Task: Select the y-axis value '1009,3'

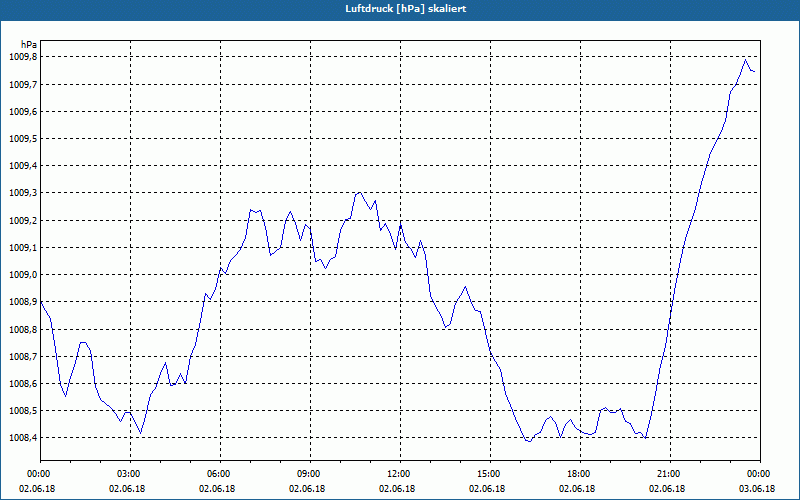Action: pos(23,193)
